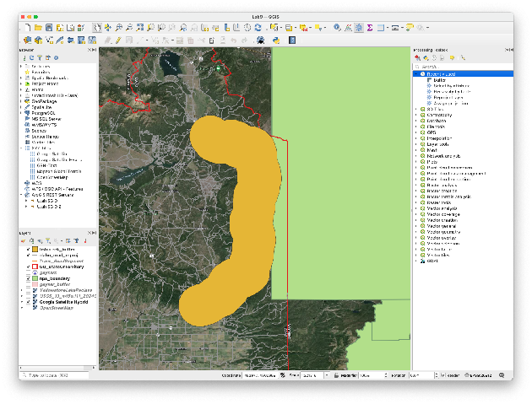The image size is (532, 404).
Task: Toggle visibility of the red boundary layer
Action: click(x=28, y=267)
